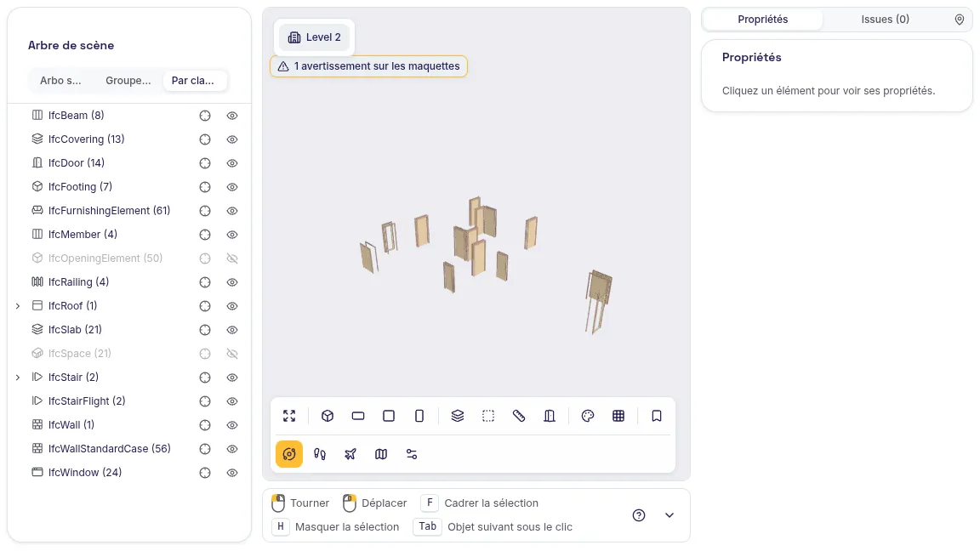Activate the measure ruler tool
This screenshot has height=551, width=980.
click(x=519, y=416)
